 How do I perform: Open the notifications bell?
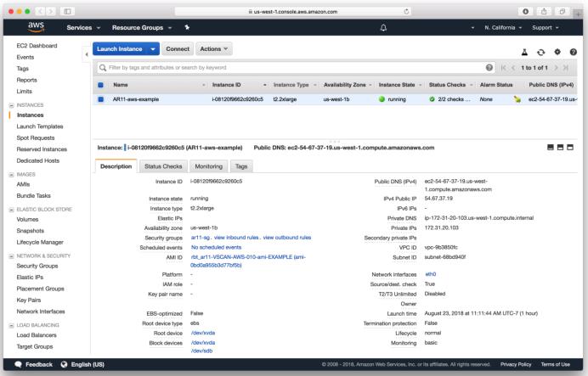383,28
